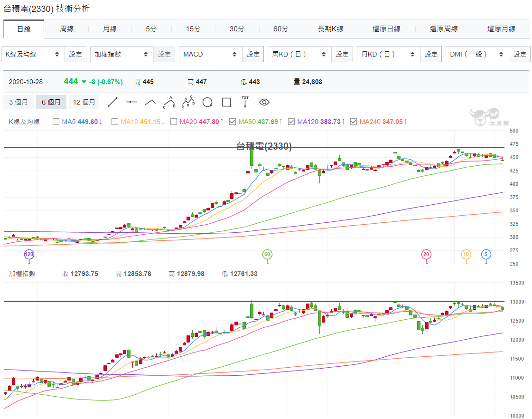Screen dimensions: 532x419
Task: Open the K線及均線 chart type dropdown
Action: (33, 54)
